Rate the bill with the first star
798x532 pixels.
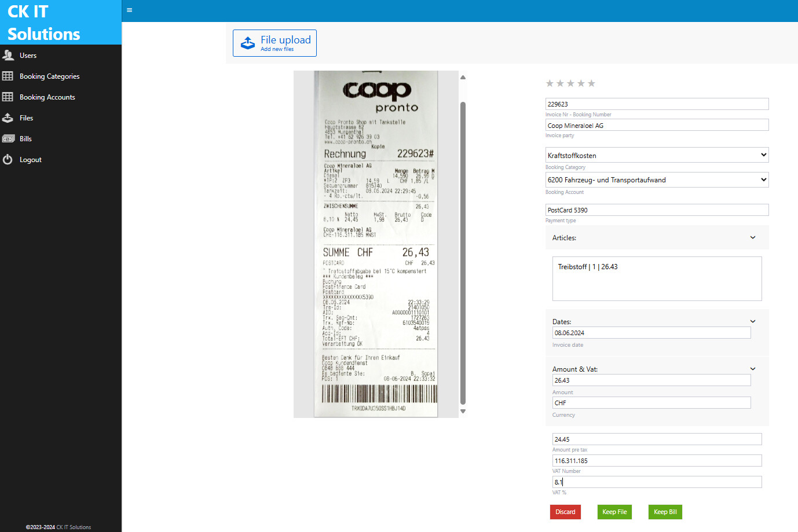click(x=550, y=83)
